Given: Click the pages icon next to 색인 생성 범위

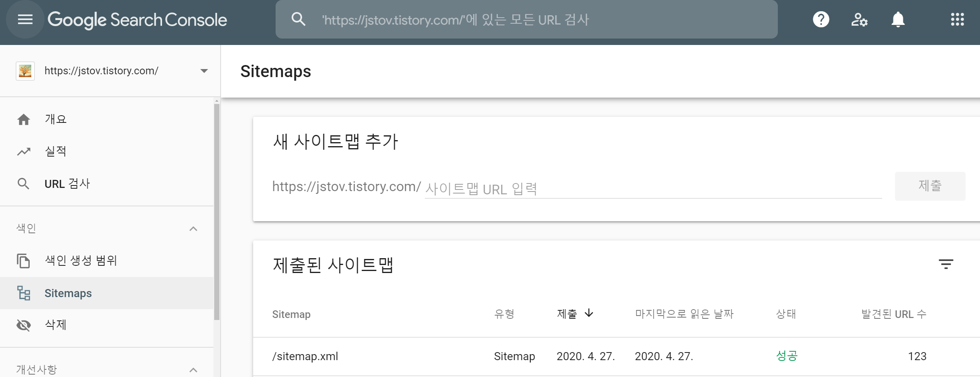Looking at the screenshot, I should (23, 261).
